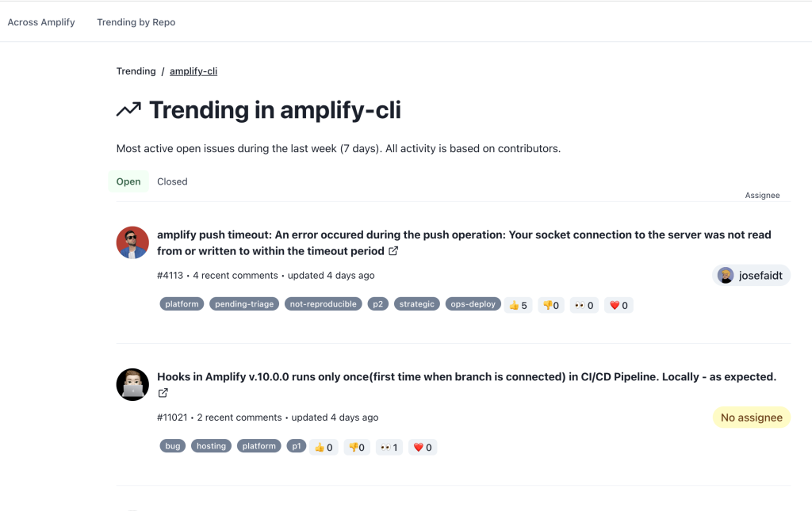Click the thumbs-up reaction on issue #4113
The height and width of the screenshot is (511, 812).
tap(518, 304)
